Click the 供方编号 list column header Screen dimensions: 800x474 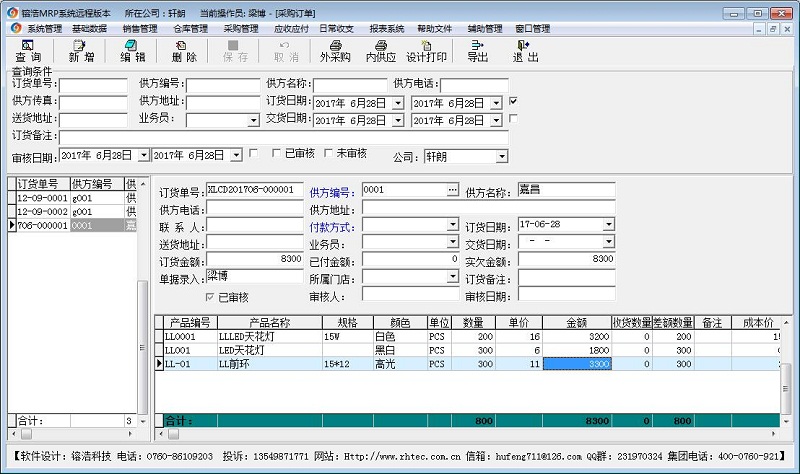point(97,184)
